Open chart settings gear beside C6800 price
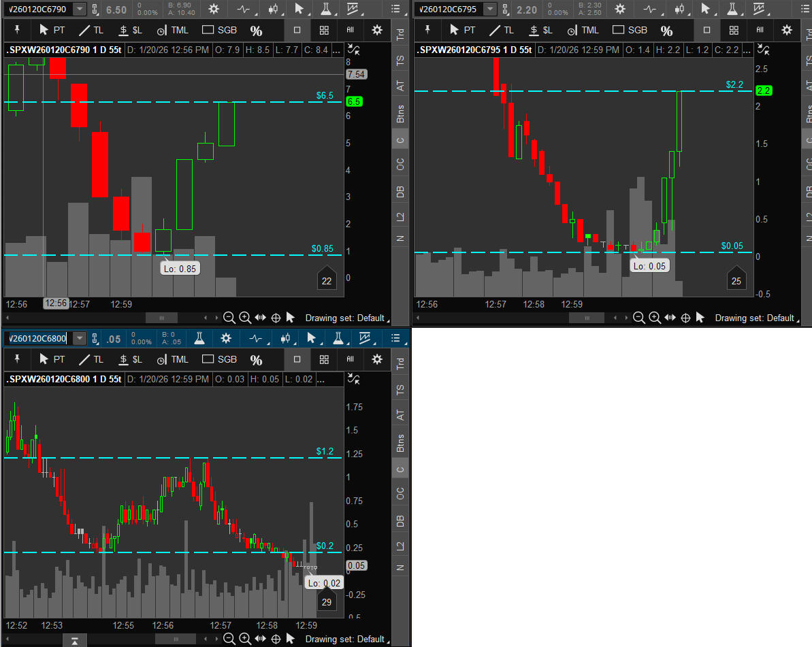Viewport: 812px width, 647px height. [226, 338]
